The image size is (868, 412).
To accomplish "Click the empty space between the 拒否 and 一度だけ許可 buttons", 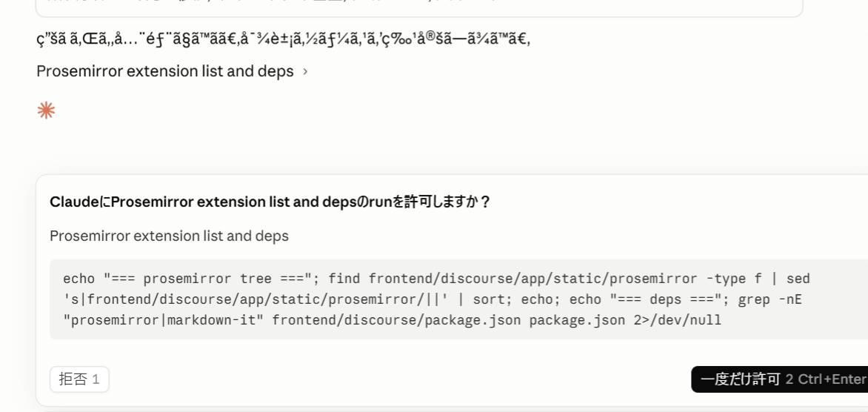I will point(400,379).
